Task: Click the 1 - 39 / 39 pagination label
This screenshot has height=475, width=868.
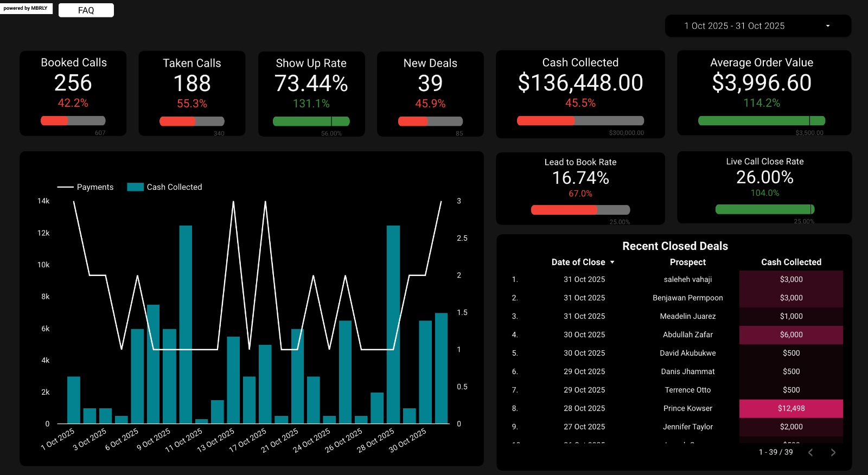Action: 776,452
